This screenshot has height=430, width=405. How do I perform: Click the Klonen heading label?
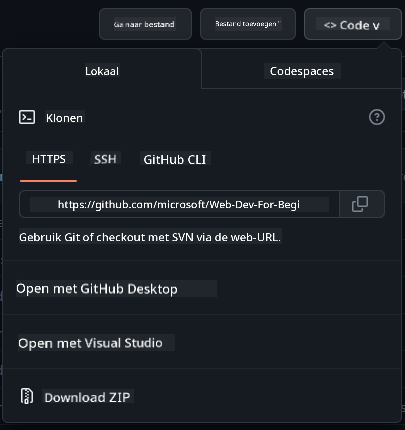(64, 118)
